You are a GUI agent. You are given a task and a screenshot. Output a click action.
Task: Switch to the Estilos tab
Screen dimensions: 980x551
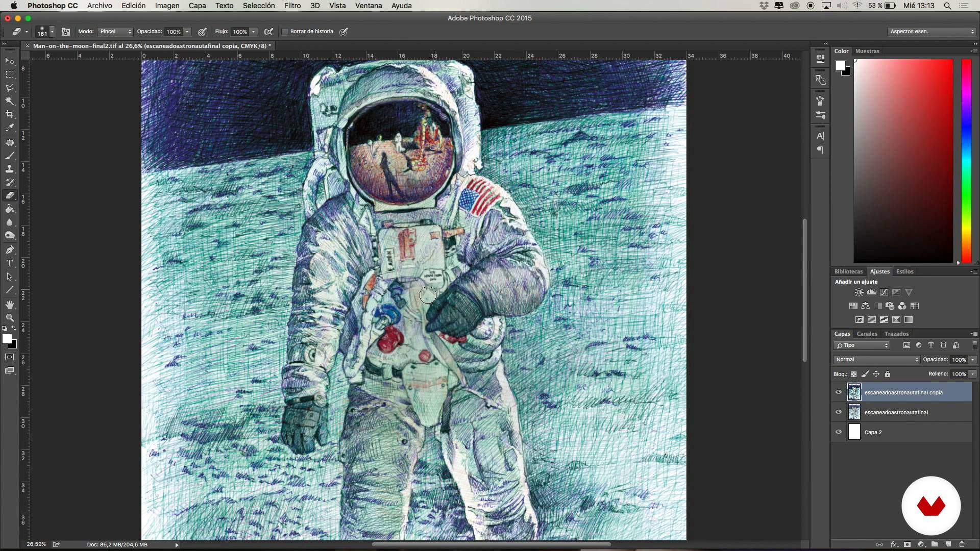point(904,271)
